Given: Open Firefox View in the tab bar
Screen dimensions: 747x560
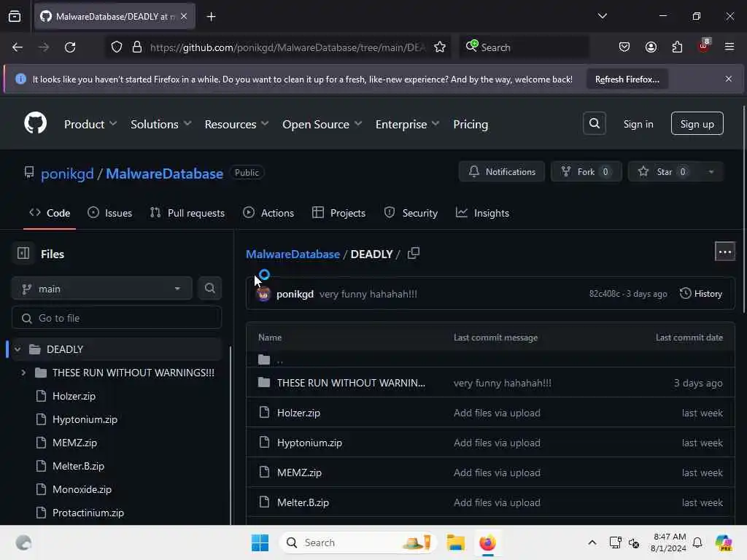Looking at the screenshot, I should coord(15,17).
